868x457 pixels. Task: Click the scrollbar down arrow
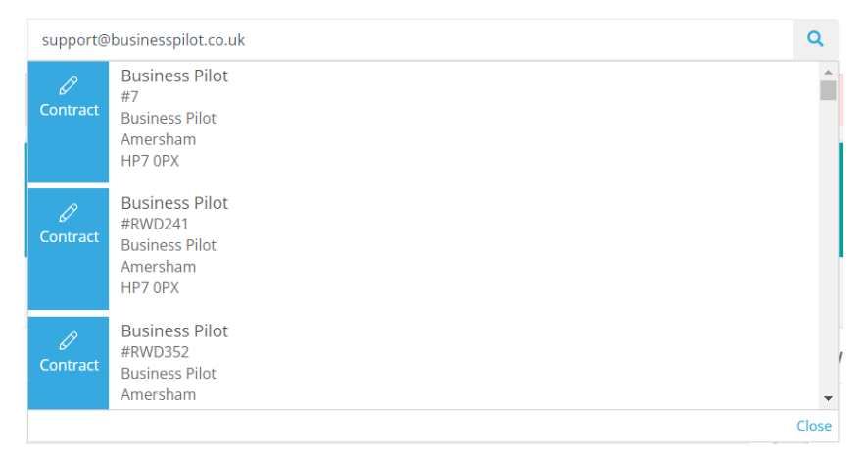click(x=828, y=398)
